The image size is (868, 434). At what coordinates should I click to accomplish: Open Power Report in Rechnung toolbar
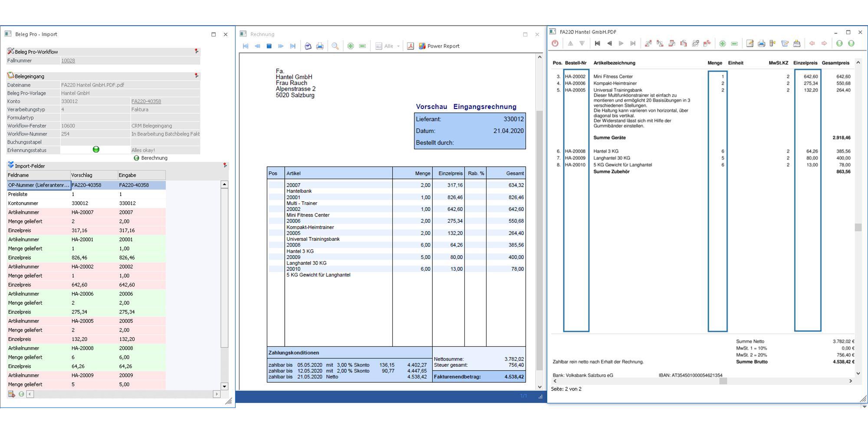[x=439, y=46]
